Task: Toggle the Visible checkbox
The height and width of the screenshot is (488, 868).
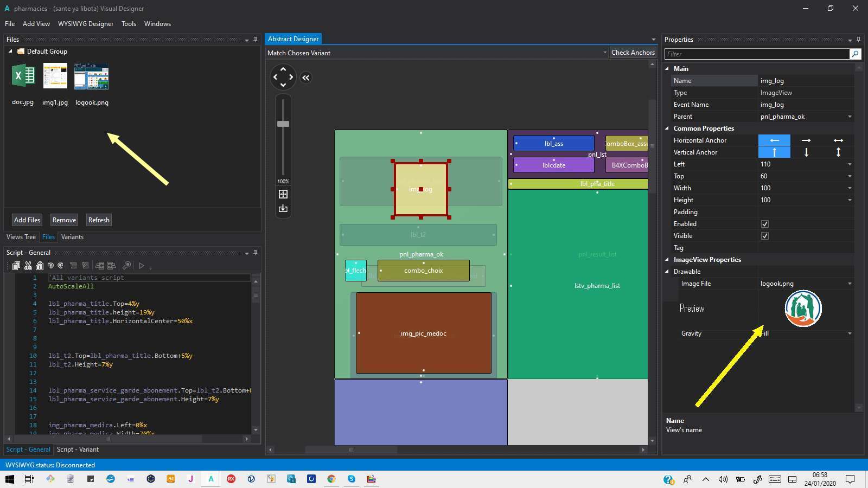Action: 765,236
